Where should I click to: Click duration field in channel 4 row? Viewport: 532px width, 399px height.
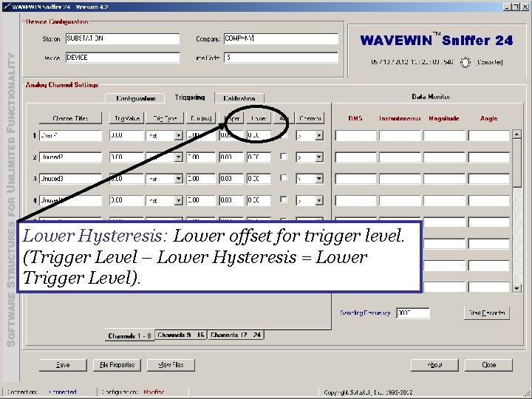[201, 200]
